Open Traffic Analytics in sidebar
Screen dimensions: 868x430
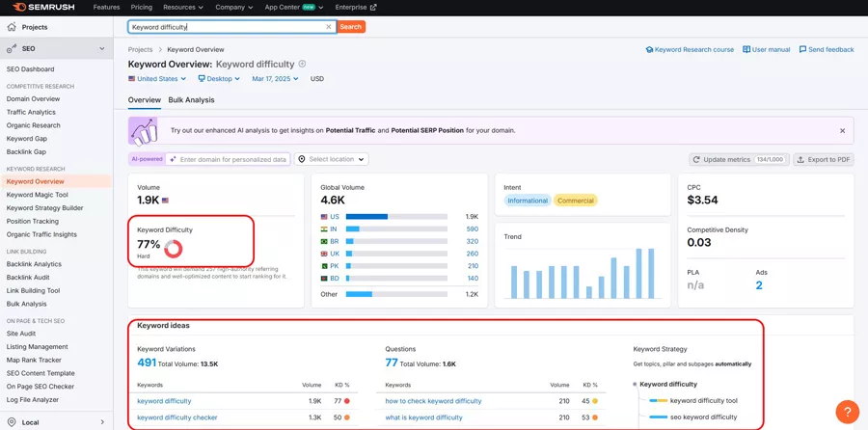click(31, 113)
